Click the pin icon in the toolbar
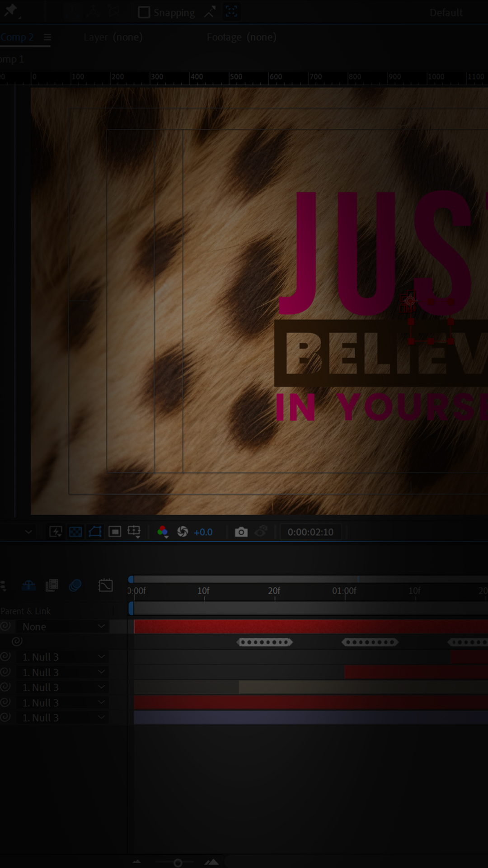The height and width of the screenshot is (868, 488). pyautogui.click(x=10, y=10)
